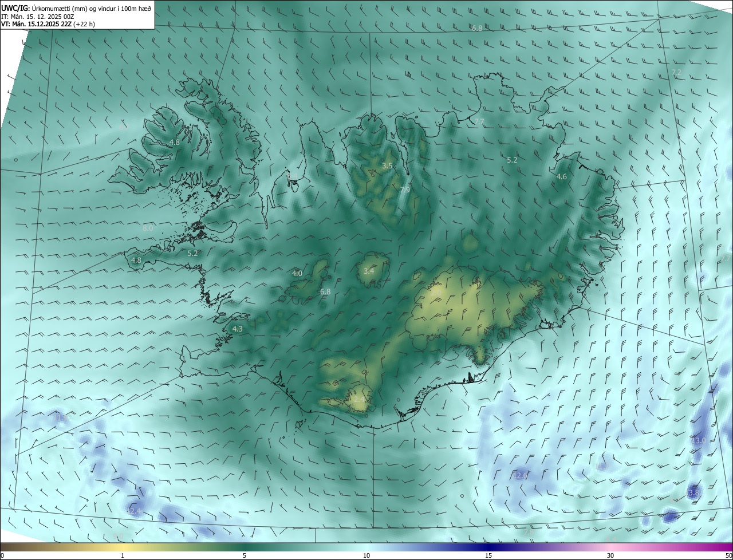Click the colorbar tick label '15'
The image size is (733, 560).
pos(488,556)
